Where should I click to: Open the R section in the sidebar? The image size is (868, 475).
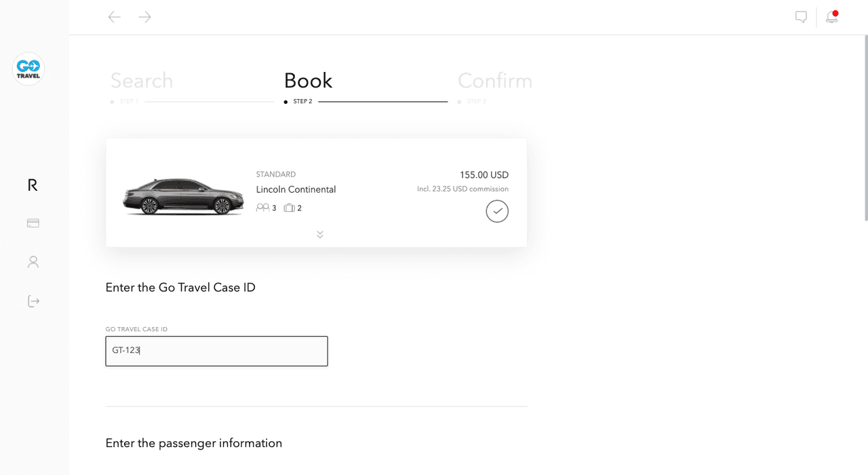pos(33,185)
